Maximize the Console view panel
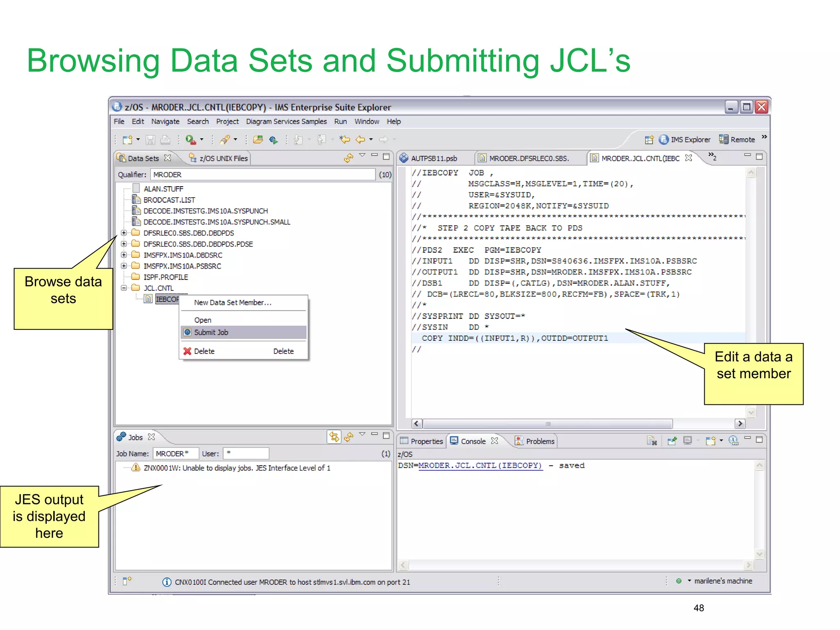The width and height of the screenshot is (840, 630). point(759,439)
